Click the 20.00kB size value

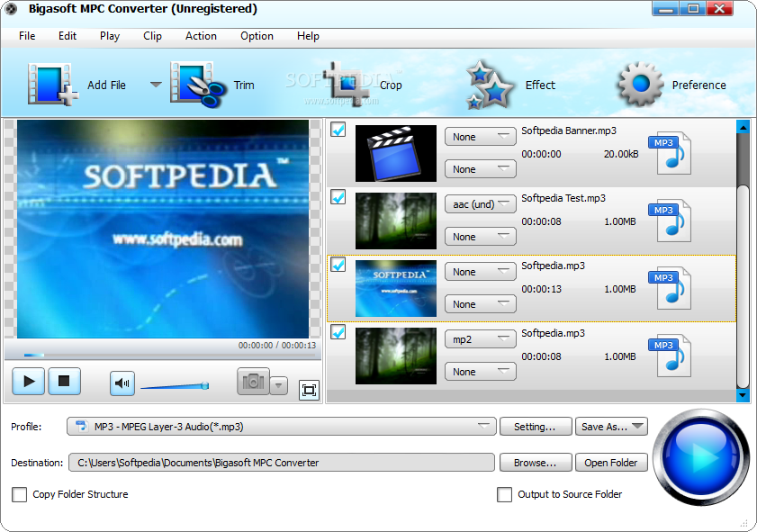(x=621, y=154)
